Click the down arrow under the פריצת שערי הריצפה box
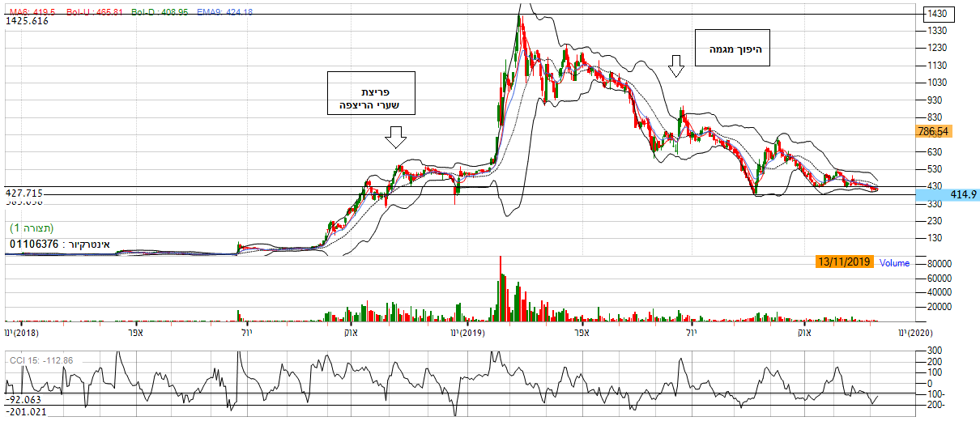980x421 pixels. coord(395,139)
